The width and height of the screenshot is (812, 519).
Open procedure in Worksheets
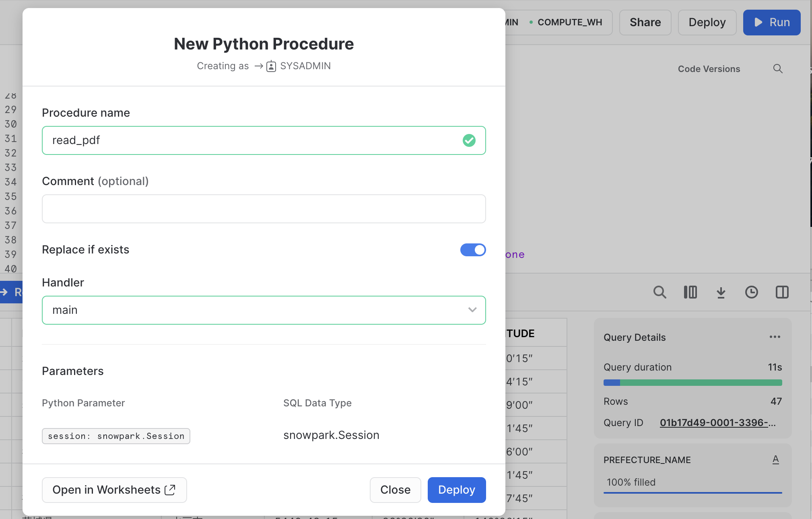coord(114,490)
